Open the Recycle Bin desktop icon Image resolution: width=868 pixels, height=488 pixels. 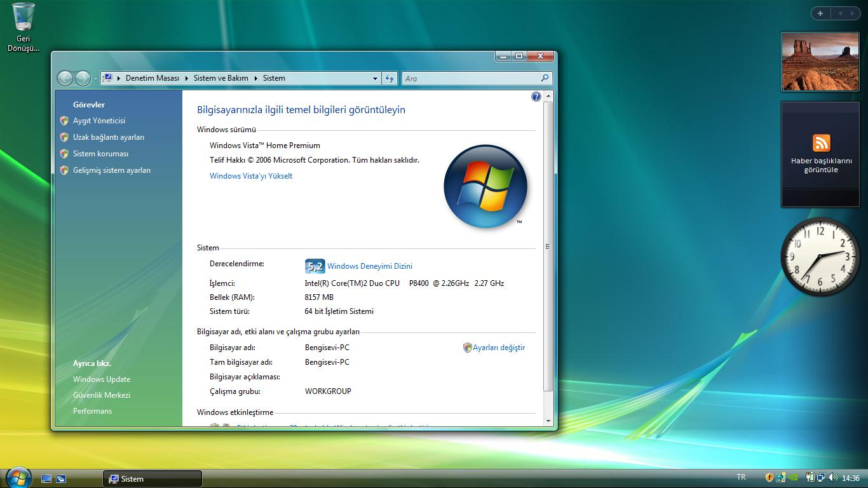tap(24, 27)
